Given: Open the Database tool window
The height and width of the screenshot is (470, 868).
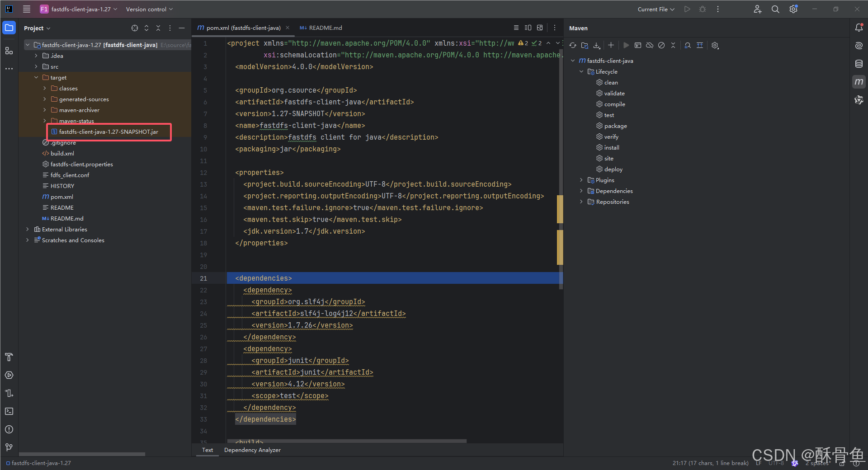Looking at the screenshot, I should (x=859, y=64).
